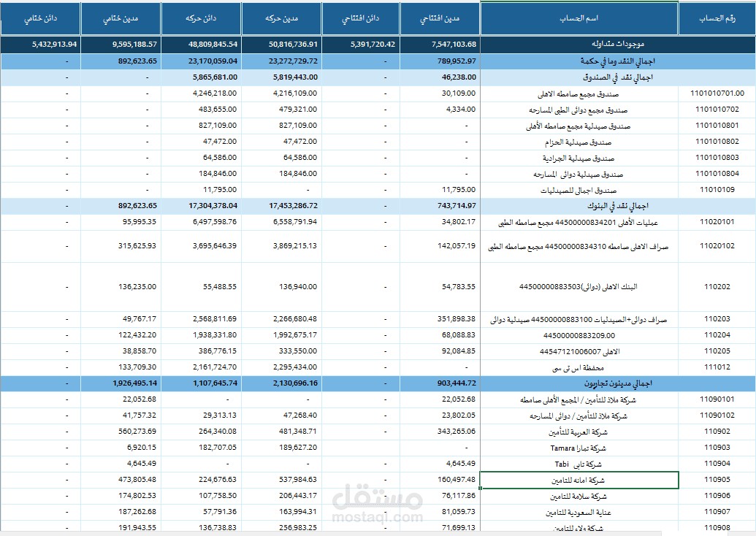
Task: Select the اجمالي النقد وما في حكمة row label
Action: click(x=618, y=61)
